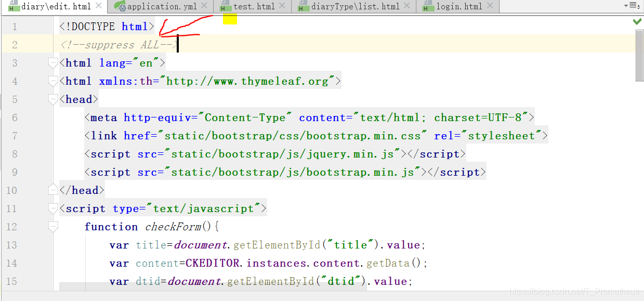This screenshot has width=644, height=301.
Task: Collapse the head block fold marker on line 5
Action: (x=52, y=99)
